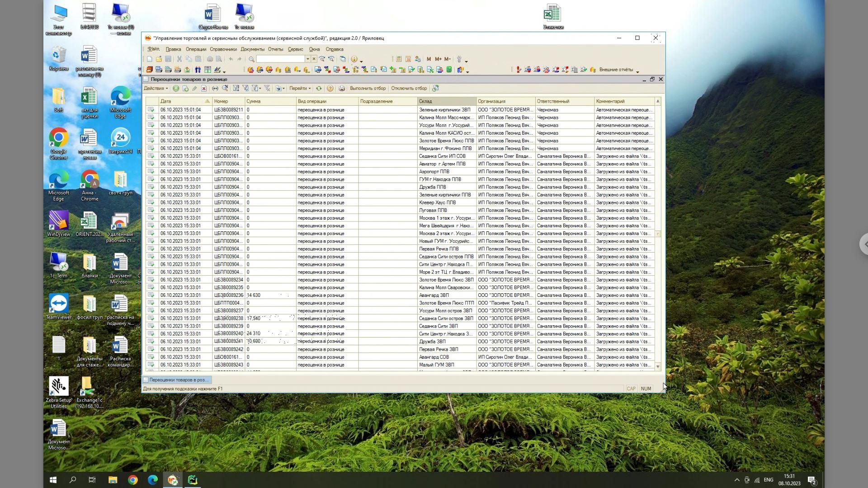Open the 'Действия' menu dropdown
The width and height of the screenshot is (868, 488).
click(156, 88)
